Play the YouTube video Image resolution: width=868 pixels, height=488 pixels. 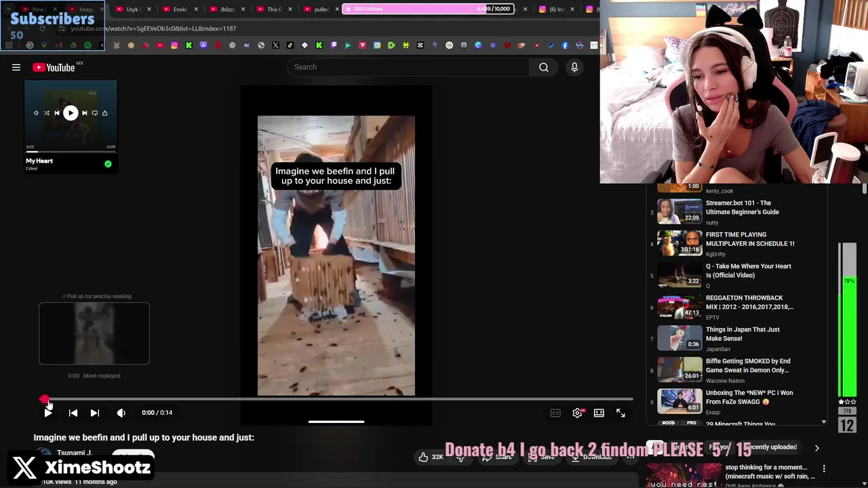pos(47,412)
